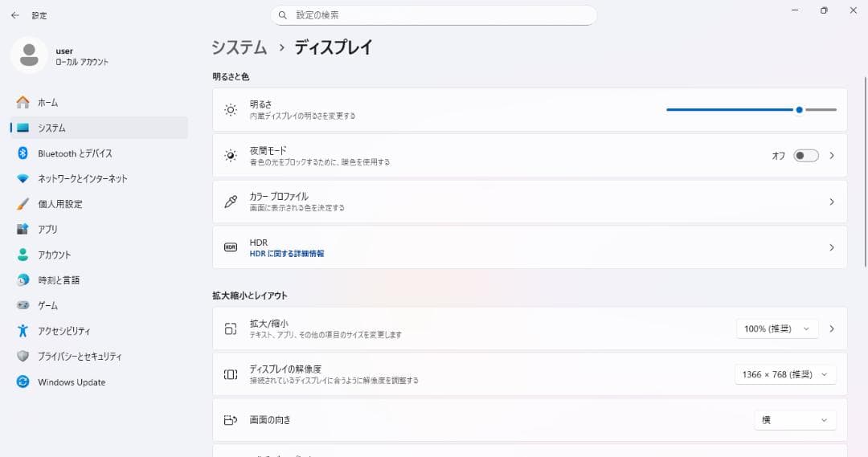Open the 100% scale dropdown
Image resolution: width=868 pixels, height=457 pixels.
pos(776,328)
